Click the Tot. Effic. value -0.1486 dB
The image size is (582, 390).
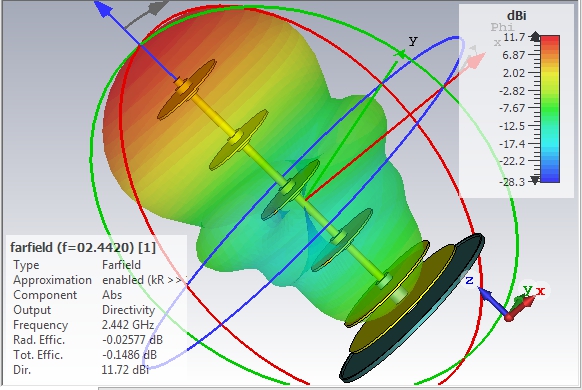(x=129, y=355)
